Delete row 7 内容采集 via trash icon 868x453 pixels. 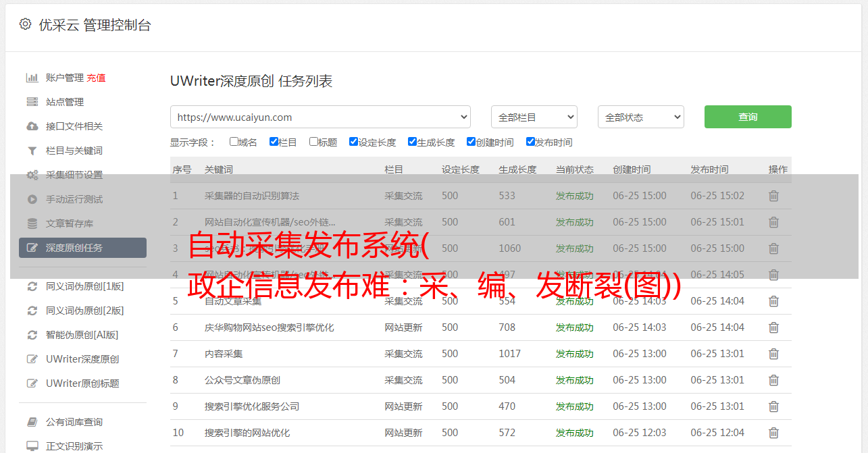point(774,354)
